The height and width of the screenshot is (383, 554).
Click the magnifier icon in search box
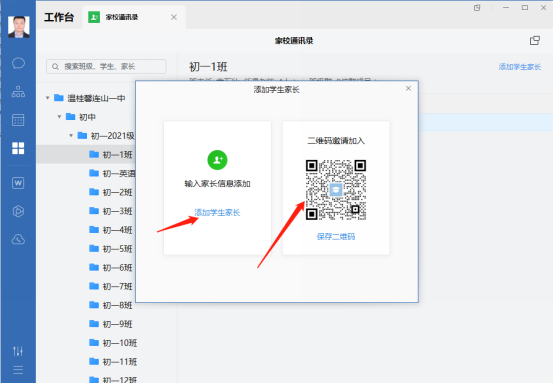[x=55, y=66]
